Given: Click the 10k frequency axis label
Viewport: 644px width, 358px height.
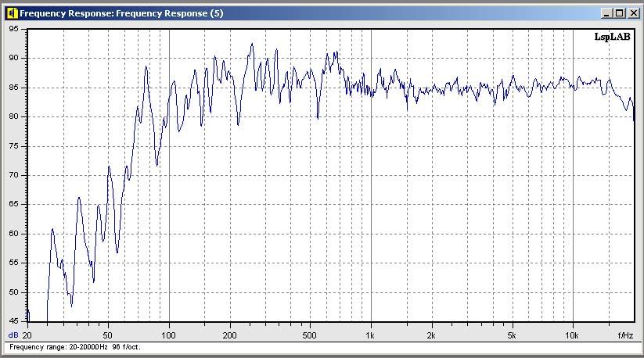Looking at the screenshot, I should 572,335.
